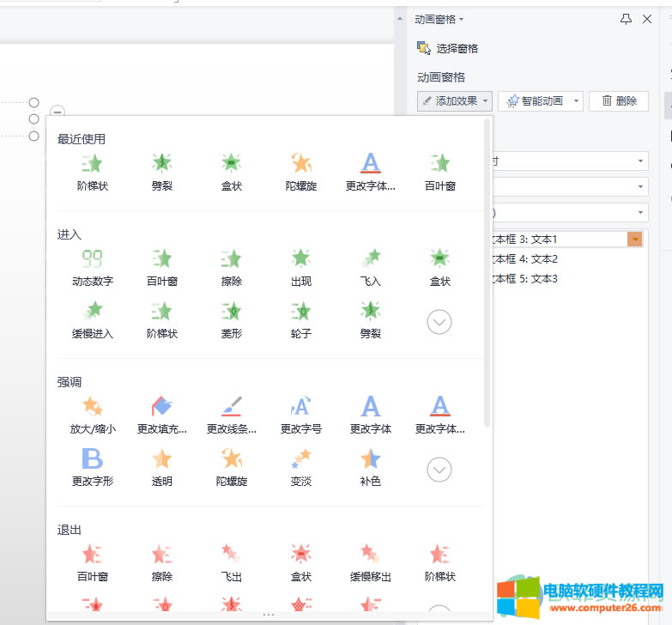672x625 pixels.
Task: Expand more 强调 emphasis effects
Action: (439, 470)
